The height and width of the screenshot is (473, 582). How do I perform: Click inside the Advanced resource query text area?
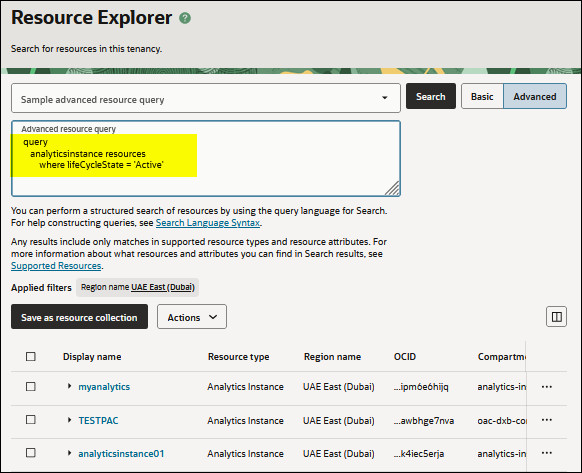click(x=206, y=158)
